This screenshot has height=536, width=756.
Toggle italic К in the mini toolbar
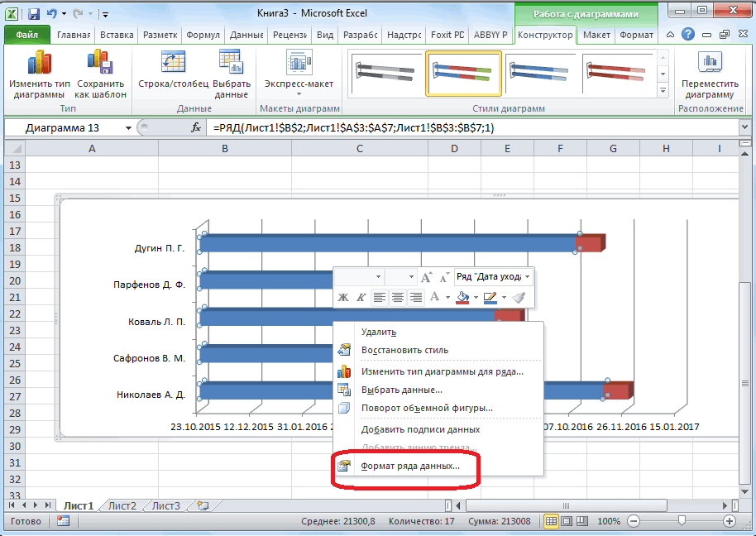point(361,297)
